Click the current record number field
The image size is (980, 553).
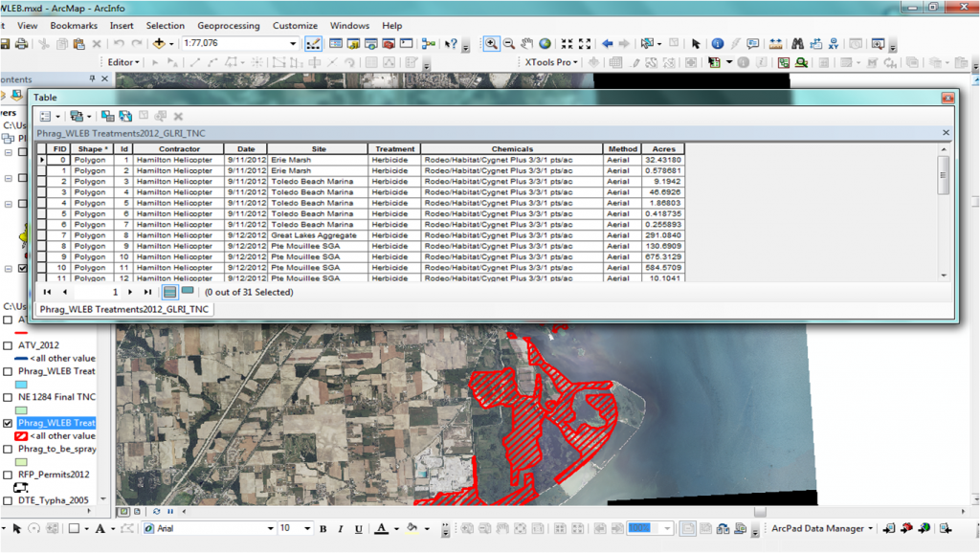pos(98,292)
